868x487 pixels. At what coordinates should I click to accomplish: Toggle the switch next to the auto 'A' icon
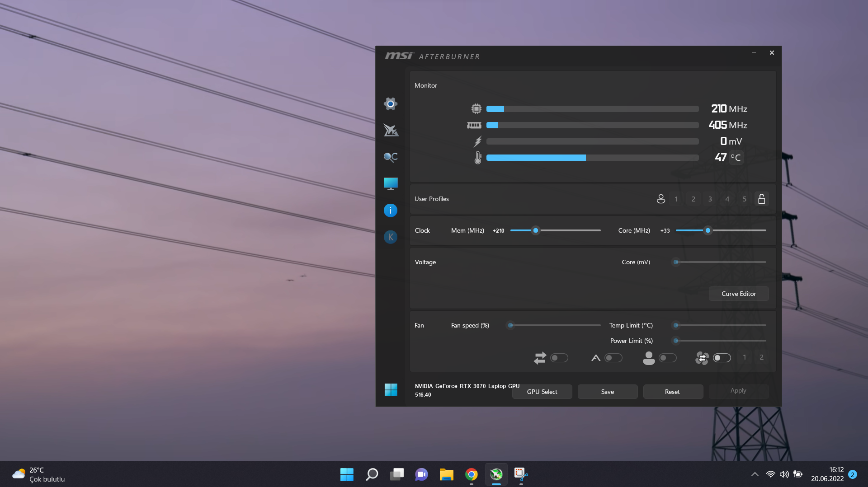point(613,358)
